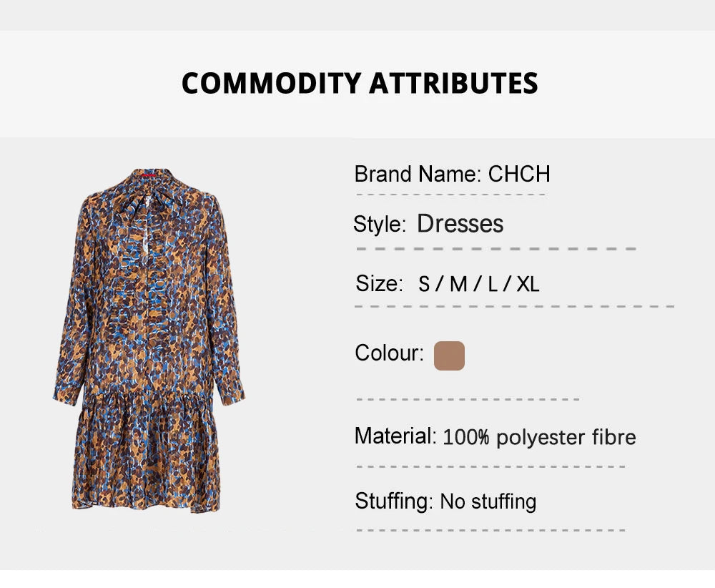715x588 pixels.
Task: Click the 100% polyester fibre text
Action: pyautogui.click(x=539, y=436)
